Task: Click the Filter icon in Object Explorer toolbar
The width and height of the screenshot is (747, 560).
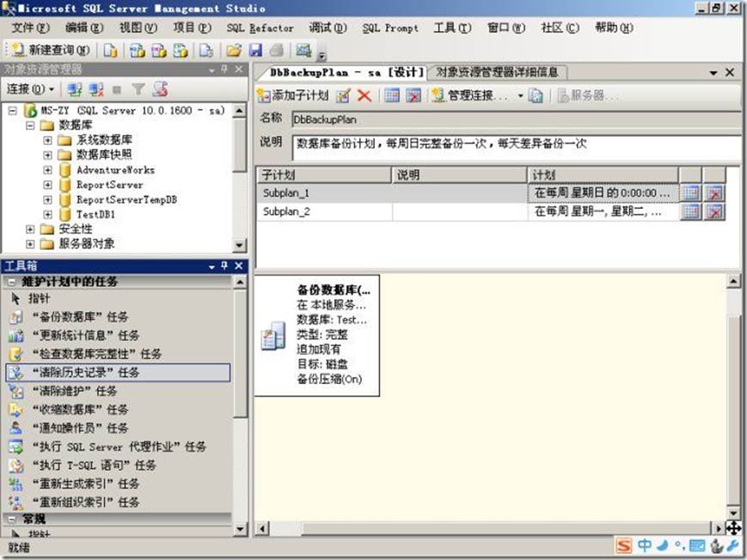Action: pos(138,89)
